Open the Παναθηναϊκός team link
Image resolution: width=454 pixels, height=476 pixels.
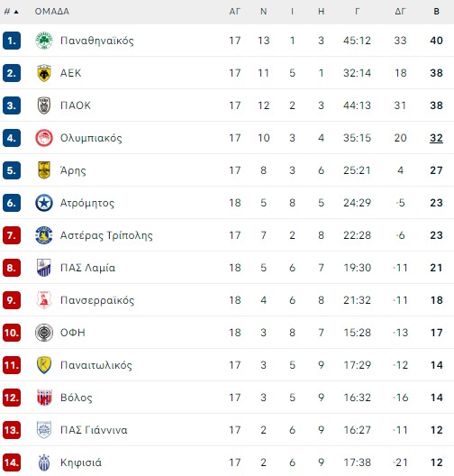point(97,41)
